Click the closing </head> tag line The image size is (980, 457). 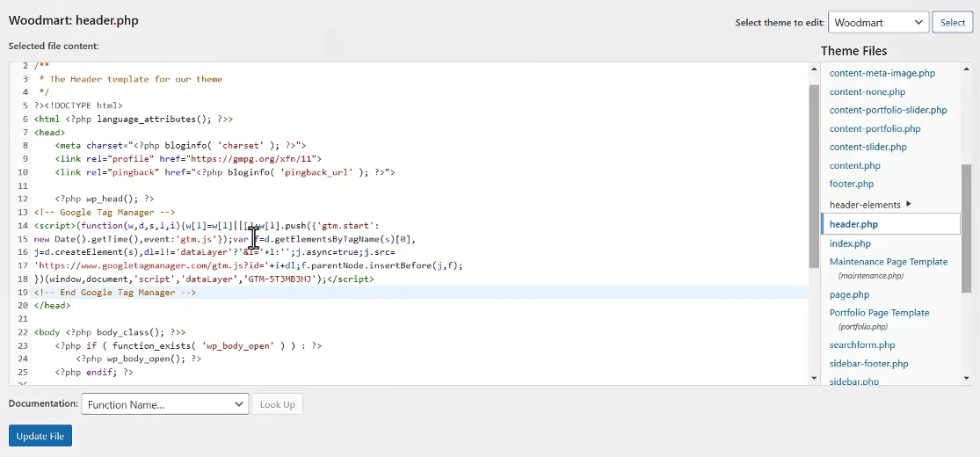coord(53,305)
